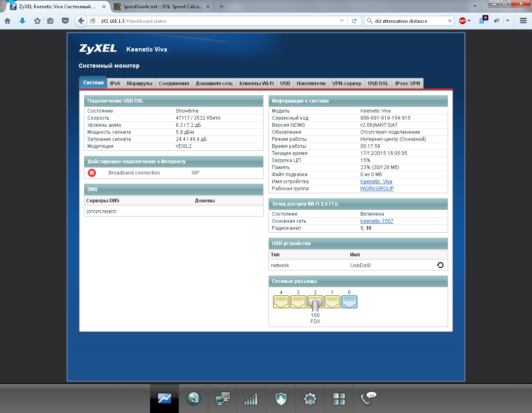This screenshot has width=532, height=413.
Task: Open the toolbar extension dropdown arrow
Action: (x=508, y=21)
